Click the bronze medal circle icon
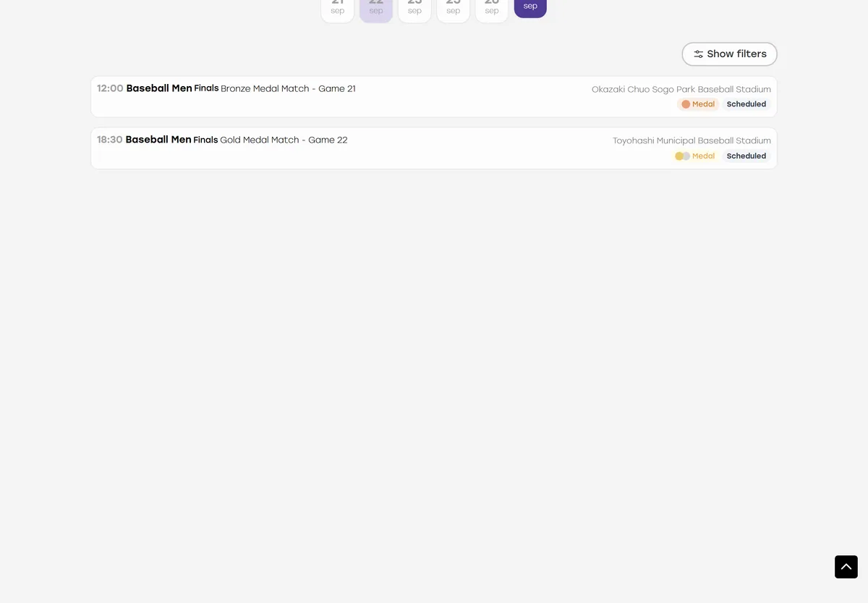The image size is (868, 603). [x=686, y=104]
